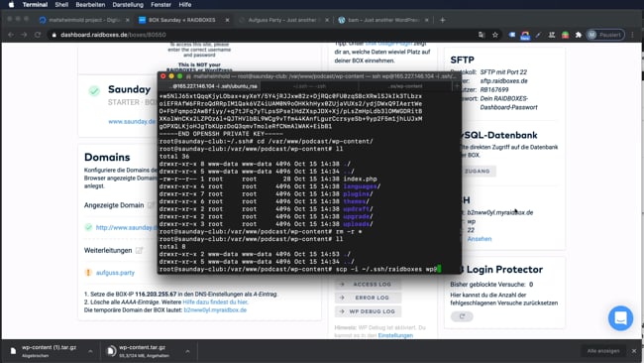Expand options for wp-content (1).tar.gz download
Viewport: 644px width, 363px height.
tap(90, 351)
